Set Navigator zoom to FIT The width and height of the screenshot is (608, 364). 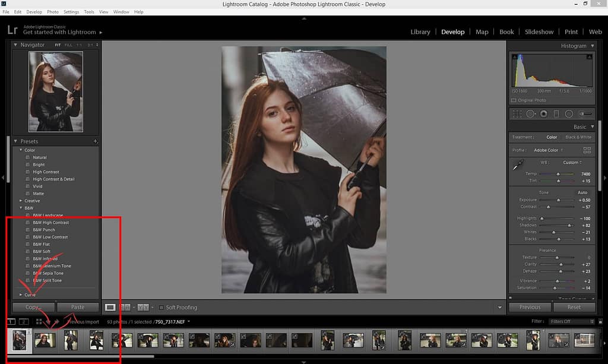[x=58, y=45]
